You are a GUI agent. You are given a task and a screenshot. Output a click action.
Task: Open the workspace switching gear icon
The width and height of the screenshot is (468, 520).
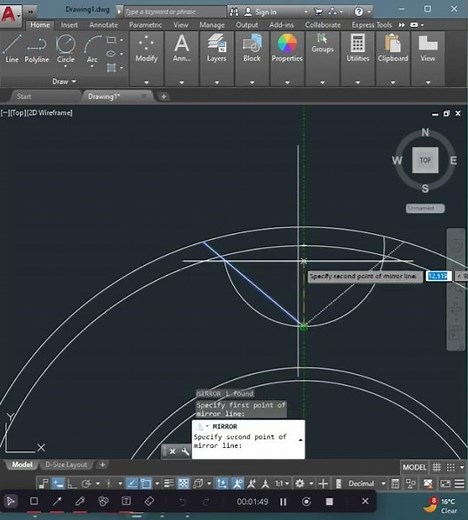pyautogui.click(x=300, y=483)
